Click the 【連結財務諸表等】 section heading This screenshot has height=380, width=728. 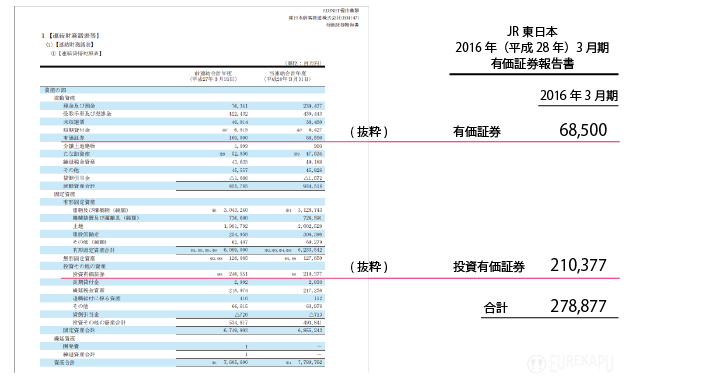coord(71,35)
